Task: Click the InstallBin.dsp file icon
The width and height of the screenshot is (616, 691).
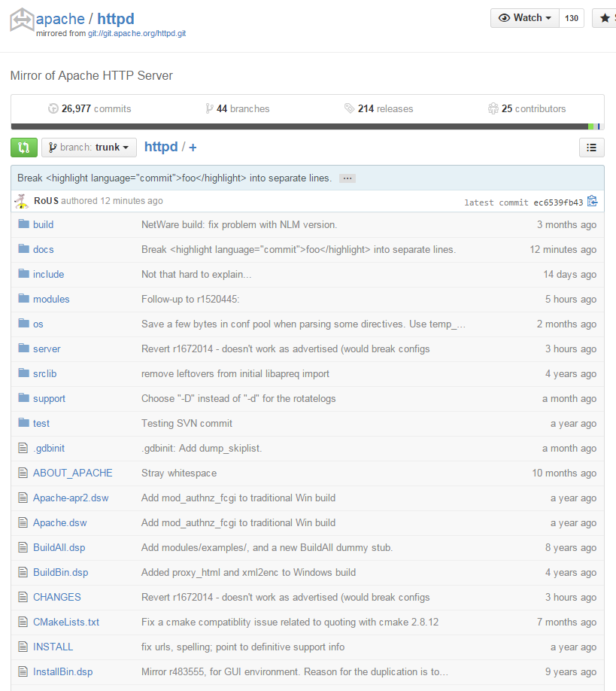Action: coord(23,671)
